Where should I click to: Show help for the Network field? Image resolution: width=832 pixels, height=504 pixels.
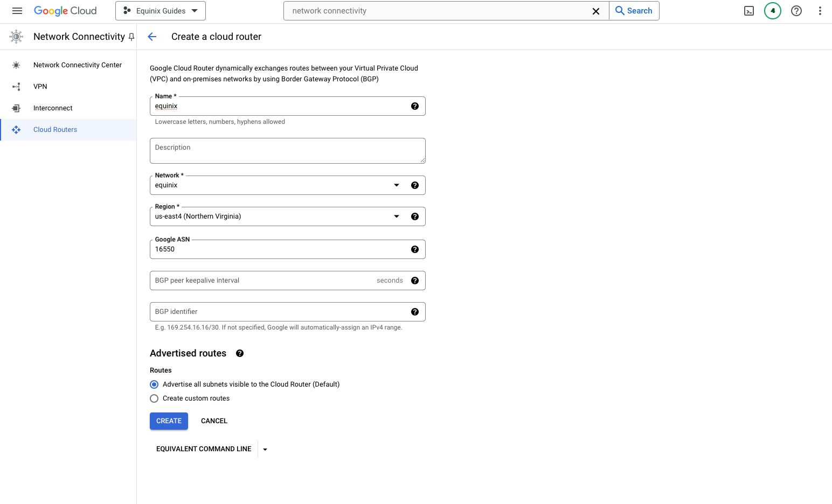(x=415, y=185)
